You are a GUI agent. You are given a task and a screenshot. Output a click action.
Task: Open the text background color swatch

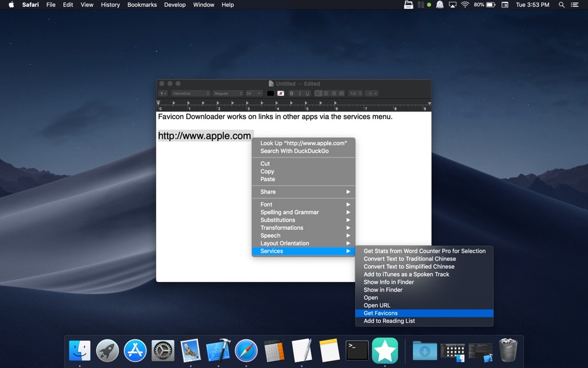click(x=280, y=93)
